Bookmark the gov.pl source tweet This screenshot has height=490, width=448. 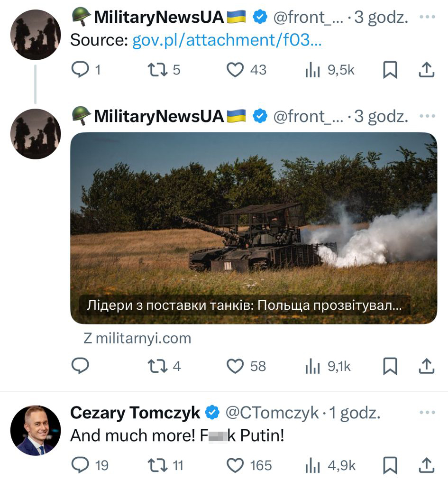point(390,70)
